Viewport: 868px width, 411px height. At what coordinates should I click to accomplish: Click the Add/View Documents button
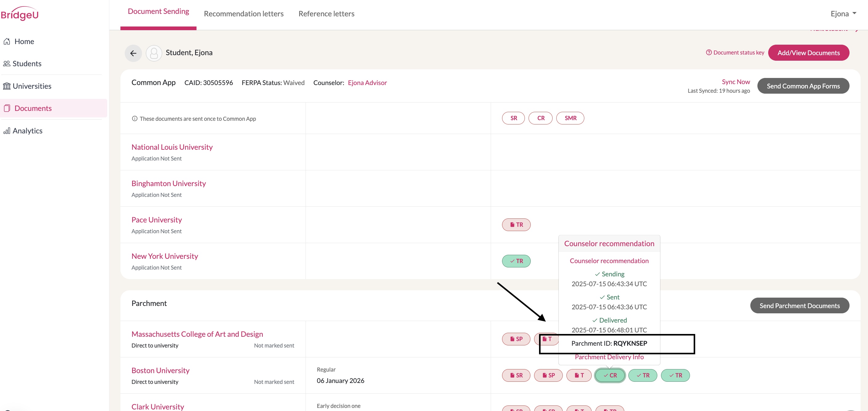808,53
